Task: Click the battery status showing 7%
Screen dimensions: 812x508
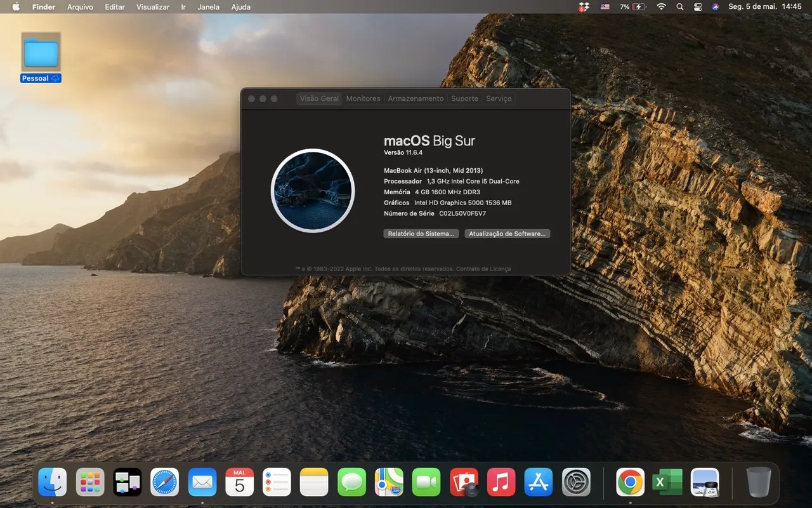Action: click(x=632, y=6)
